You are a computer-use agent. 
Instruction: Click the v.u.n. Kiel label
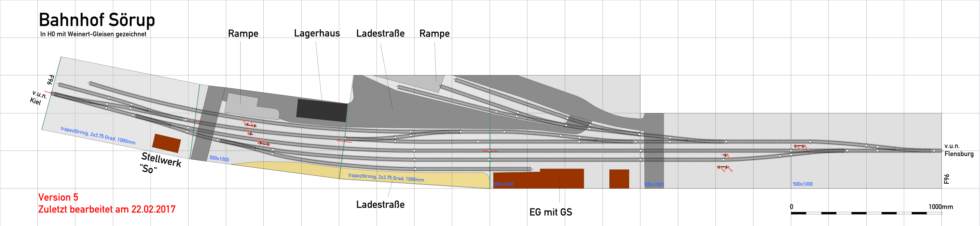pyautogui.click(x=38, y=98)
